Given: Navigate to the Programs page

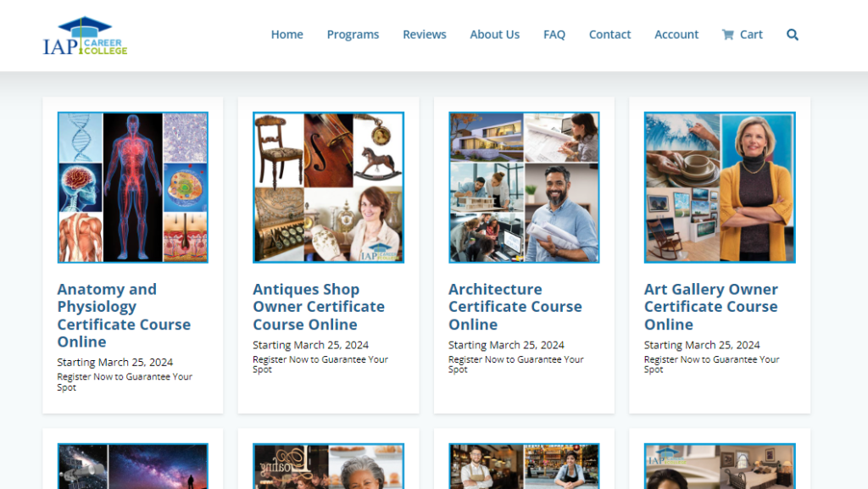Looking at the screenshot, I should 353,34.
